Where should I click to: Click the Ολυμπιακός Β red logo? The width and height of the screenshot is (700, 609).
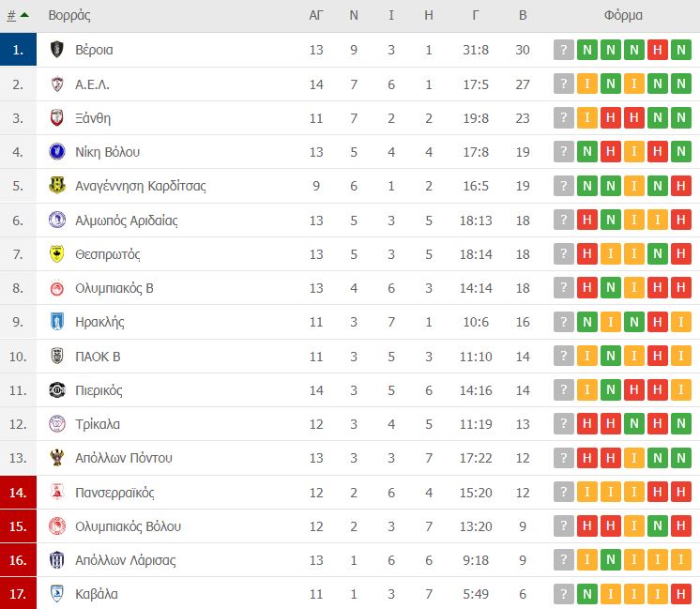[x=56, y=288]
